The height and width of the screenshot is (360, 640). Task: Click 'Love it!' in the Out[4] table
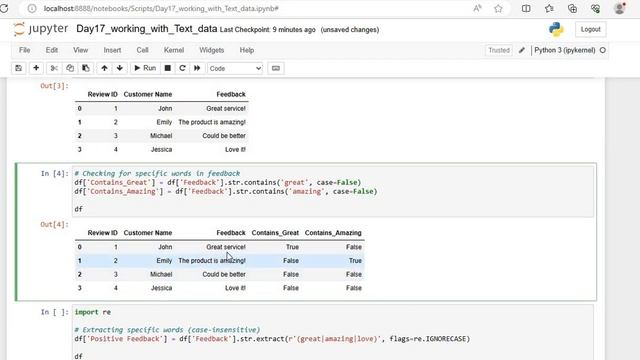tap(235, 288)
